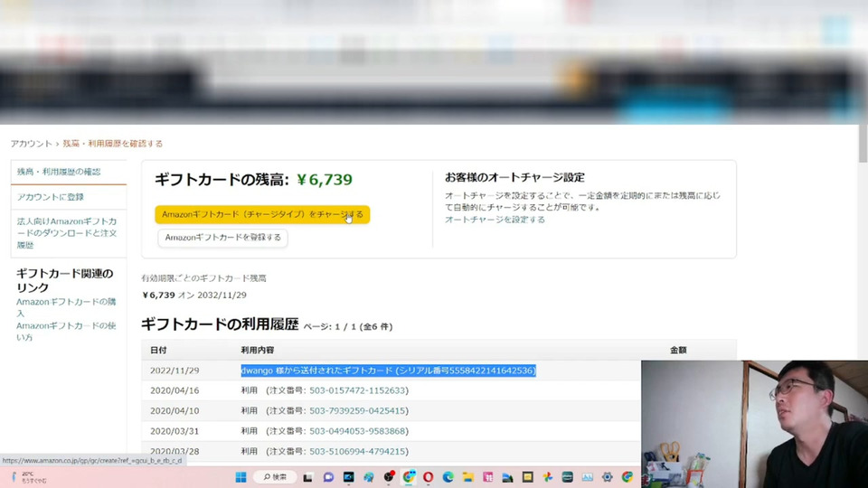The height and width of the screenshot is (488, 868).
Task: Click the date 2020/04/16 cell
Action: click(175, 390)
